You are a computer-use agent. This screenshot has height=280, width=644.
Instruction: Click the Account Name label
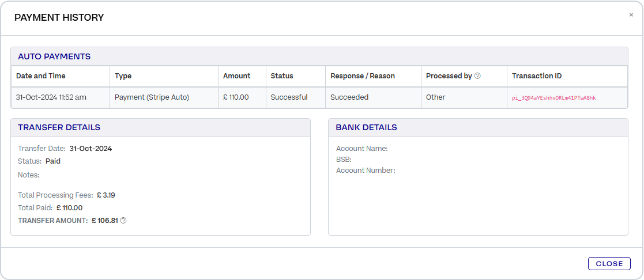(362, 149)
